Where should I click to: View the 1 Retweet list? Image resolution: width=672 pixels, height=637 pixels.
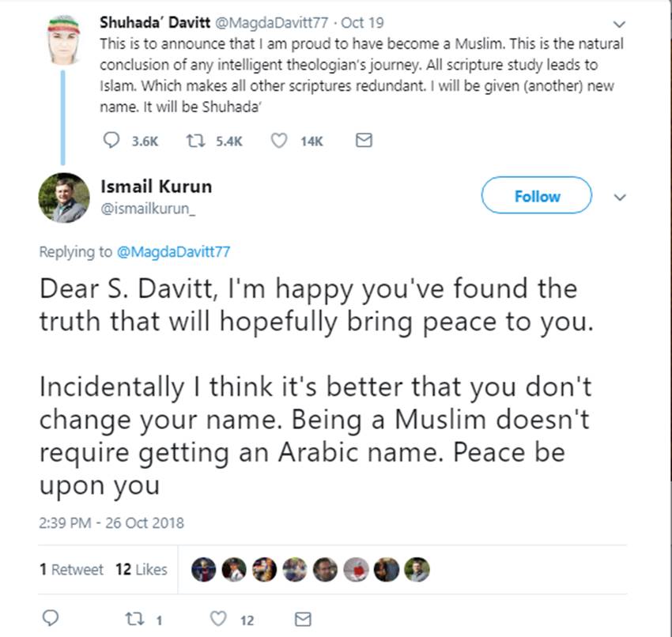point(71,569)
